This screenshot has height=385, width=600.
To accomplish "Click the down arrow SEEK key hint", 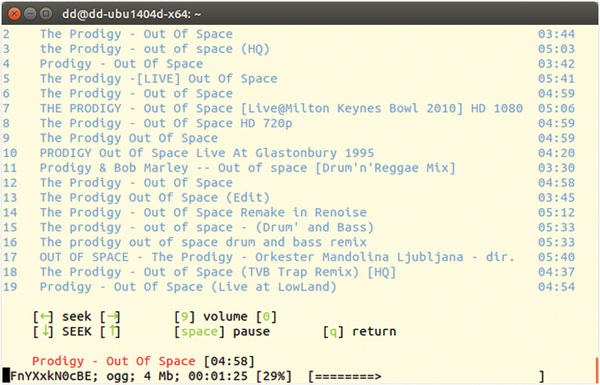I will [x=43, y=331].
